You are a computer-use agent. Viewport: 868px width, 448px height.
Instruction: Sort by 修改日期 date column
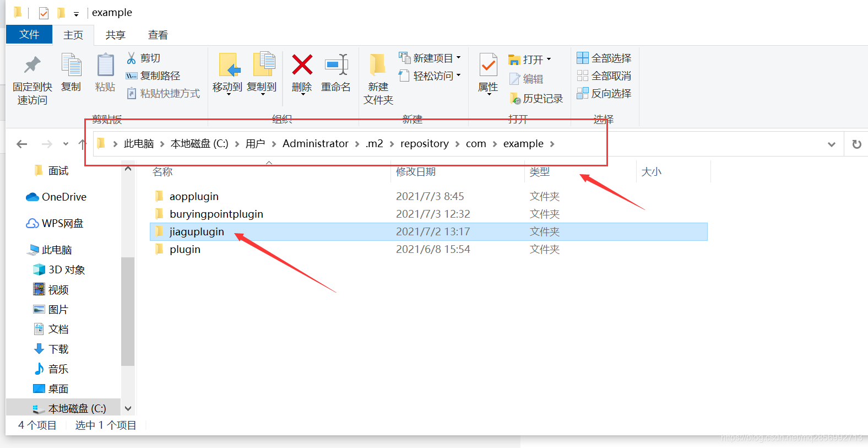tap(416, 171)
